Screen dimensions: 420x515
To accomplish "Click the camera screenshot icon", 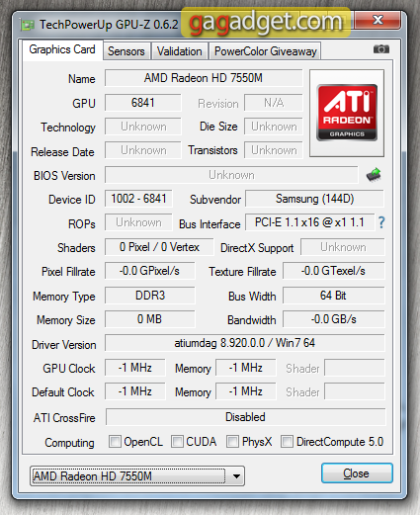I will click(381, 49).
